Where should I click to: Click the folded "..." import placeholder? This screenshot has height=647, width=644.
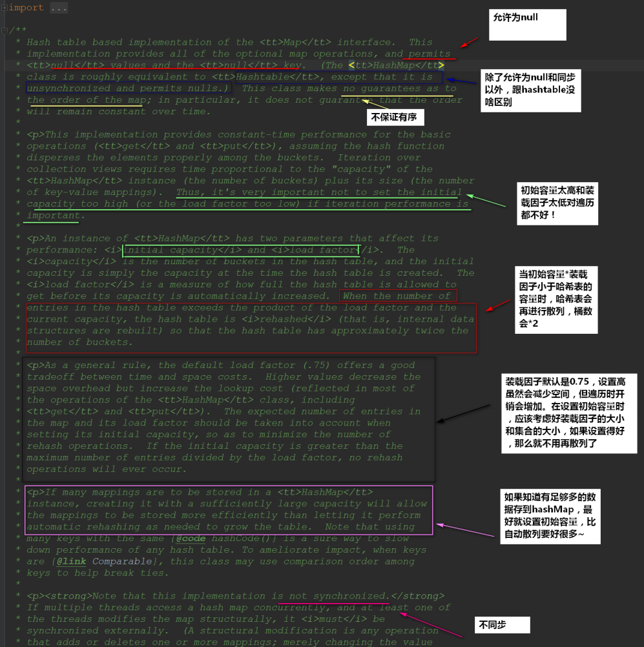point(59,8)
